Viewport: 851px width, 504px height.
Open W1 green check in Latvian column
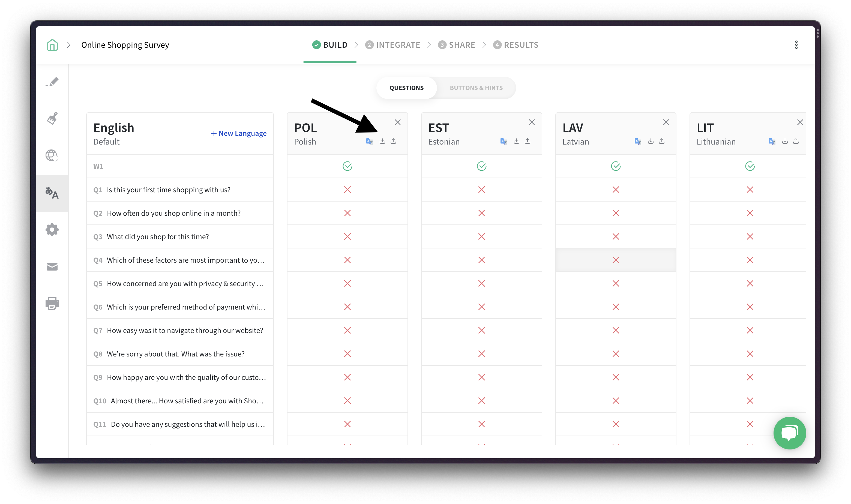click(616, 166)
